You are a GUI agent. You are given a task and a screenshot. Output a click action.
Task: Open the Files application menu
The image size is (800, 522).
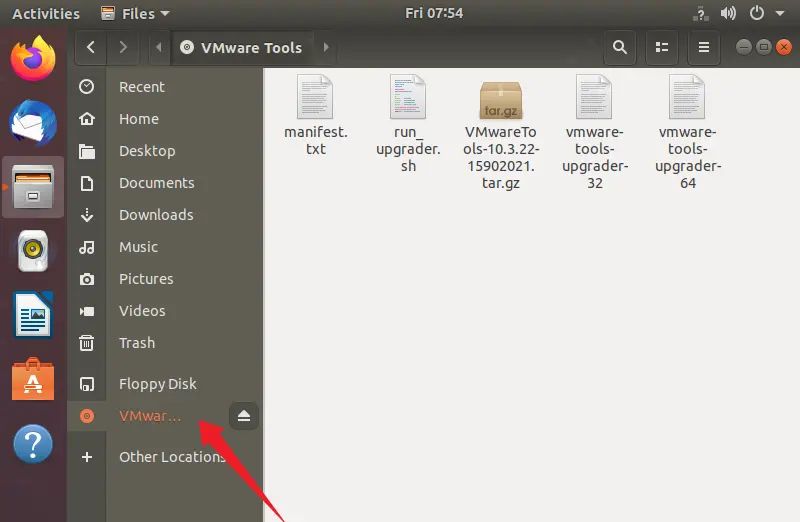[136, 13]
